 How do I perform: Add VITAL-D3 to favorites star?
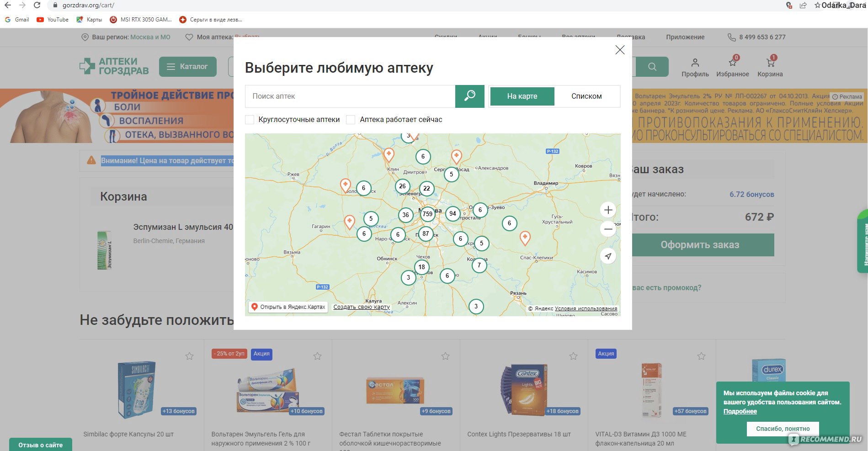(701, 356)
